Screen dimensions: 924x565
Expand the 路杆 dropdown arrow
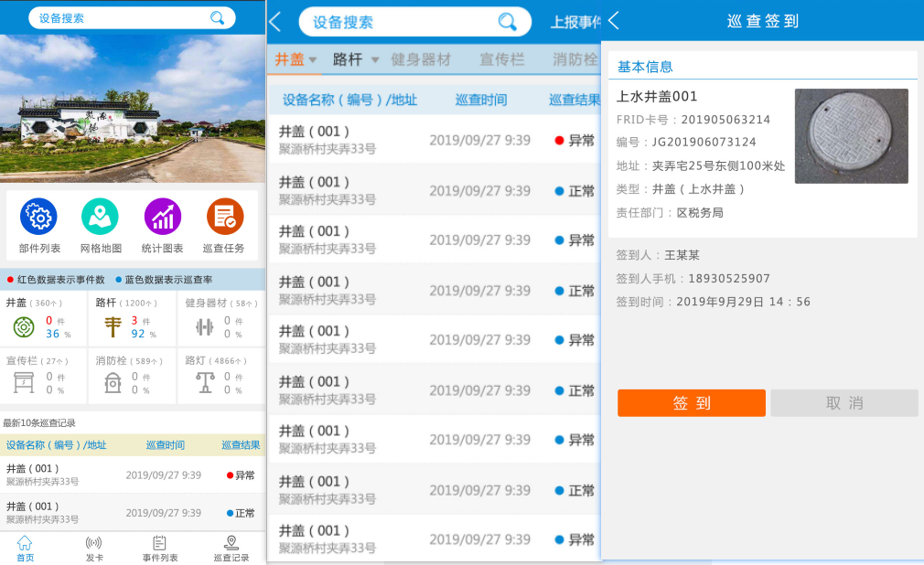coord(374,60)
